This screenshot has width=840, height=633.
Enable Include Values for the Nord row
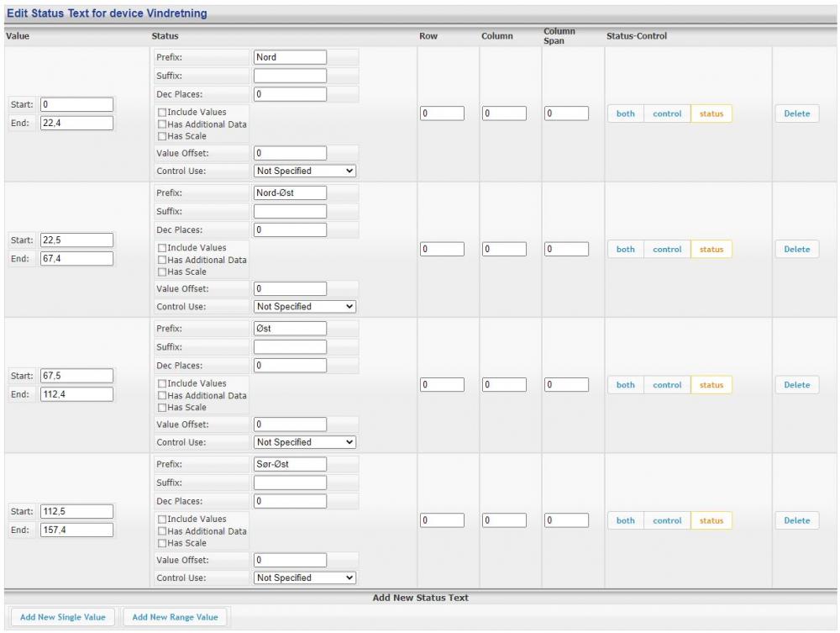[x=161, y=113]
